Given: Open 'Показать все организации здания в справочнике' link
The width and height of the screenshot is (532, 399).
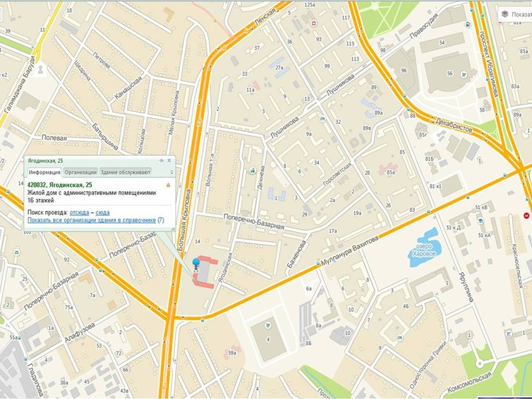Looking at the screenshot, I should [x=92, y=219].
